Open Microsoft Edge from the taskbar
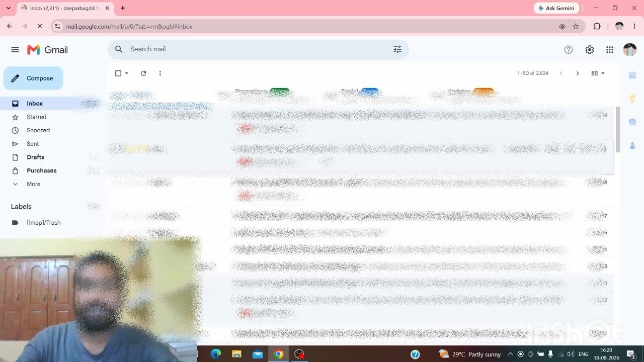 coord(216,354)
